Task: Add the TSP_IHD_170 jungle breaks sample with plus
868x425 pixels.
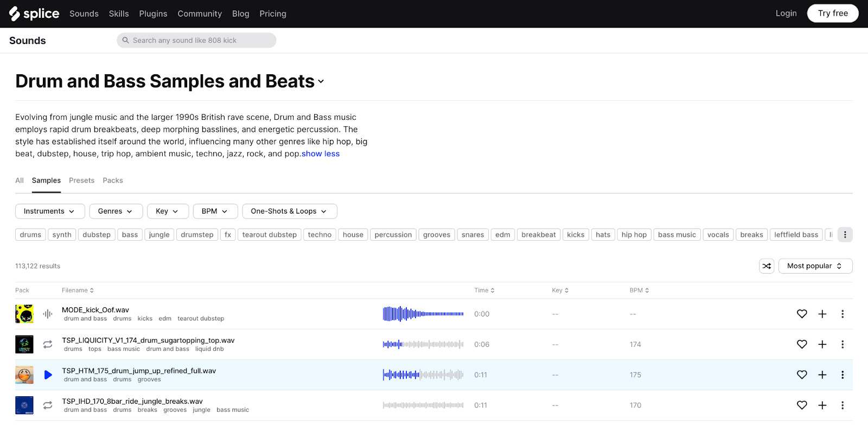Action: (822, 405)
